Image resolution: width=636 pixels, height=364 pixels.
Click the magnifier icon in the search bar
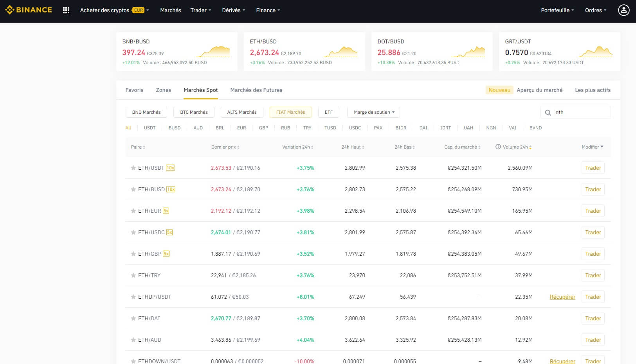[548, 112]
